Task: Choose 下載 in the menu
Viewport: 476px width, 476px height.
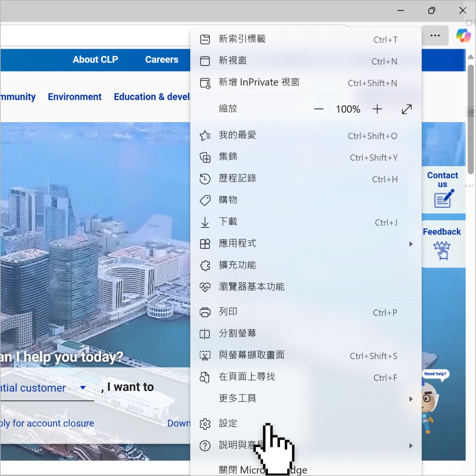Action: (x=306, y=222)
